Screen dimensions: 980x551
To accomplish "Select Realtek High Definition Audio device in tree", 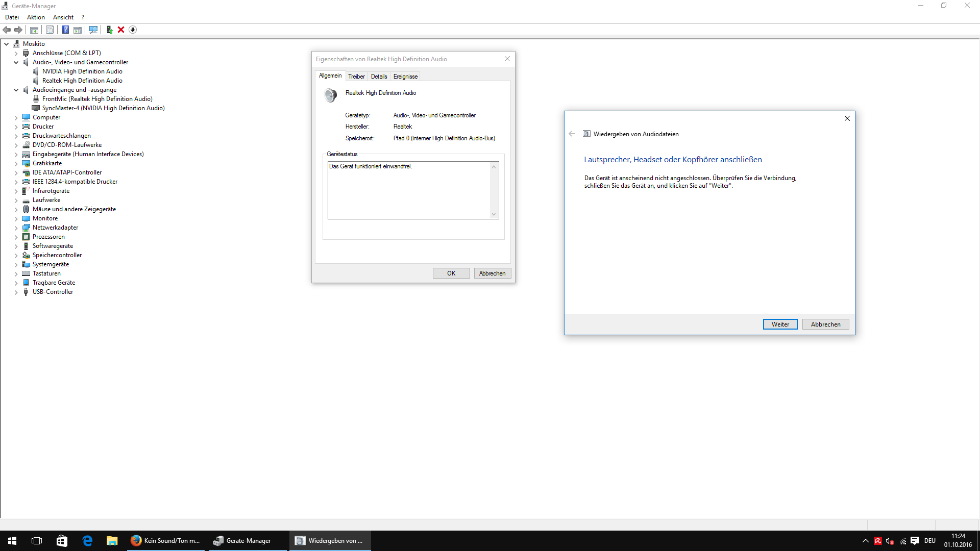I will pyautogui.click(x=82, y=81).
